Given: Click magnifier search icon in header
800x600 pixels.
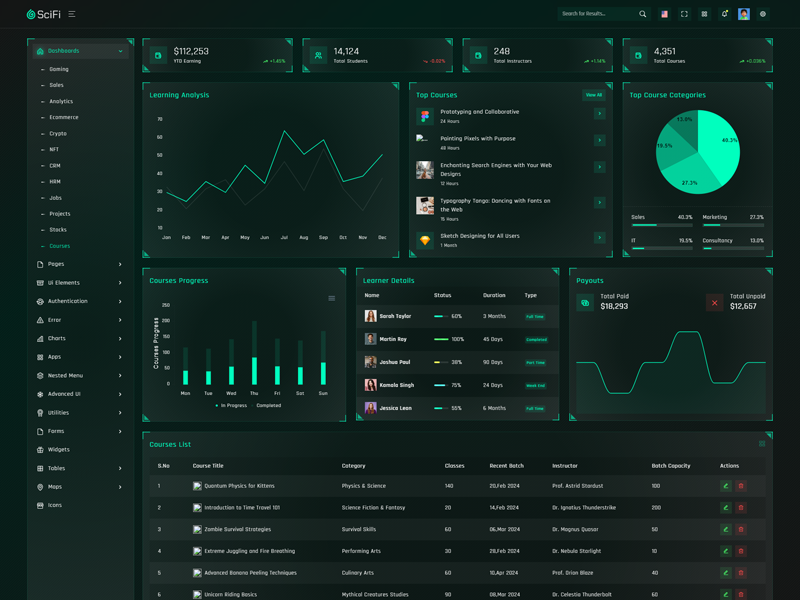Looking at the screenshot, I should 642,14.
